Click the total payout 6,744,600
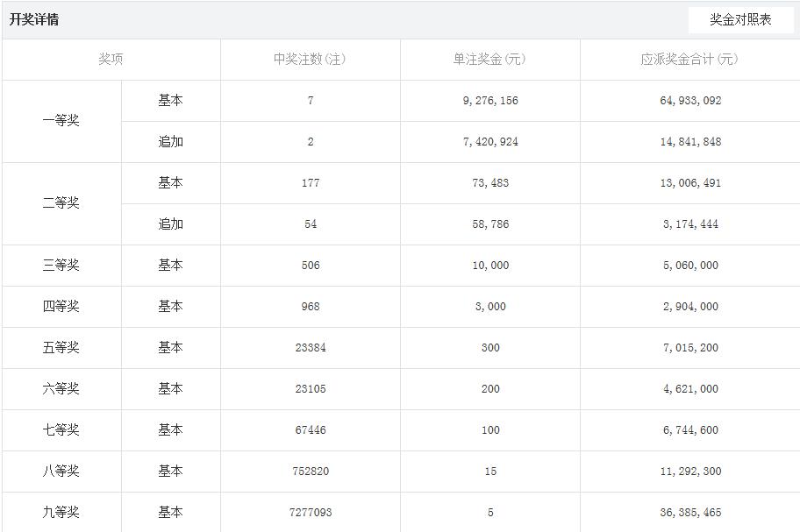This screenshot has height=532, width=800. [x=690, y=430]
